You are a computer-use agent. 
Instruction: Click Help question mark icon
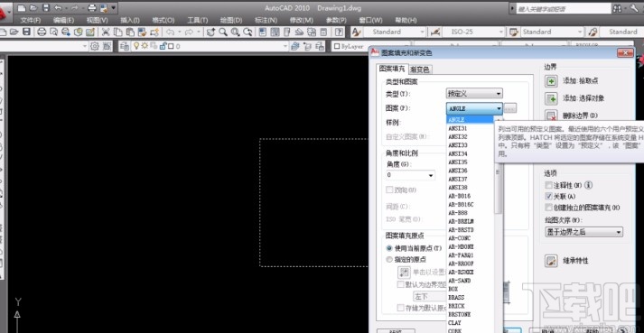339,32
